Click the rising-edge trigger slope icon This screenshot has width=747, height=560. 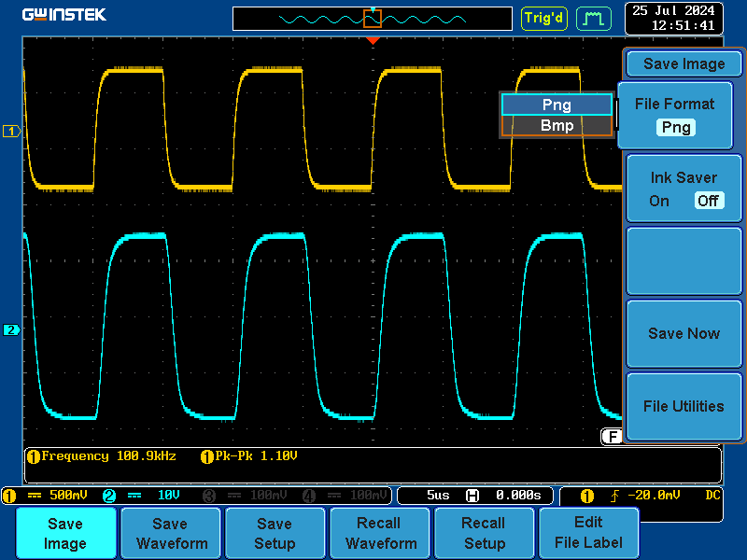click(614, 497)
